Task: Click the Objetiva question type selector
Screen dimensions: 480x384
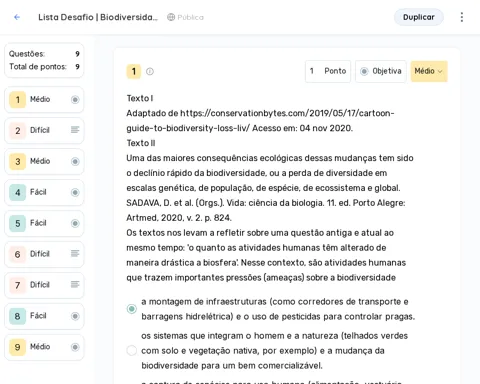Action: 381,71
